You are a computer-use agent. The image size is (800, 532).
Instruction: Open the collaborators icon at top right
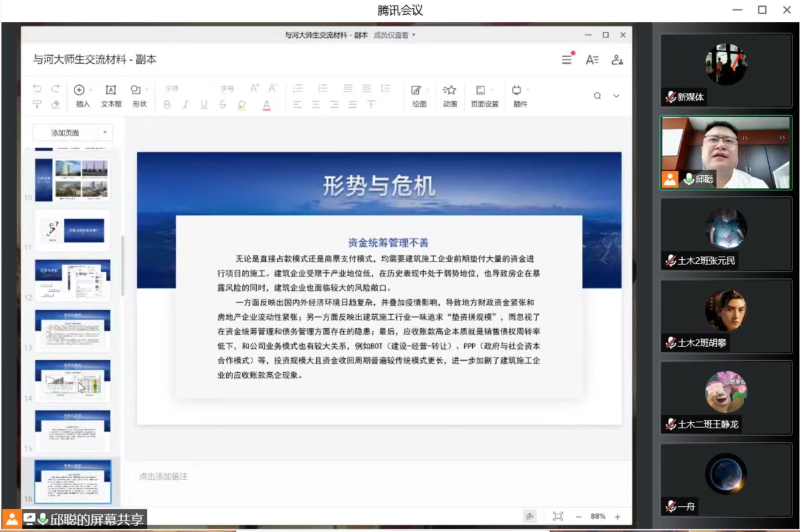[x=617, y=60]
